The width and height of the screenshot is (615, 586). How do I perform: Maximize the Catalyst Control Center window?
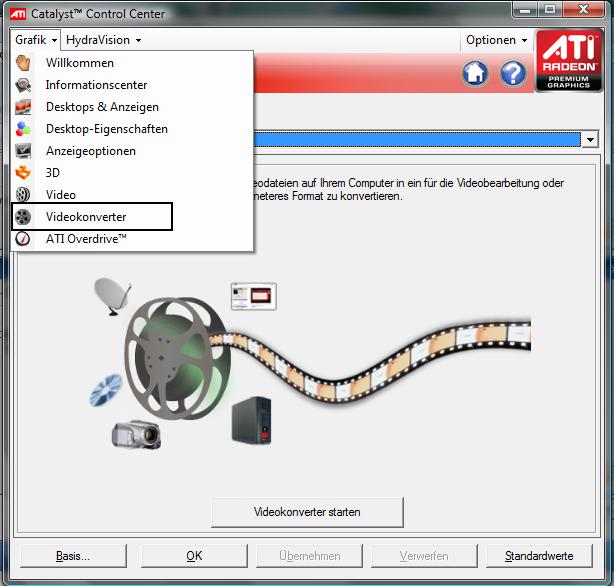pos(550,10)
